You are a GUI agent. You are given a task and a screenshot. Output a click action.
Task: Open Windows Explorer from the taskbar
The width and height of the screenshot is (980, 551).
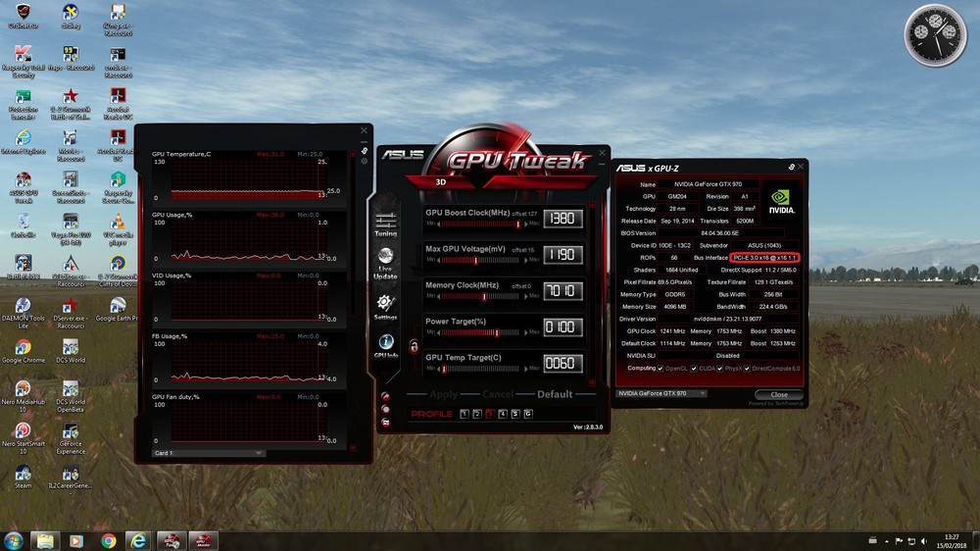(44, 540)
